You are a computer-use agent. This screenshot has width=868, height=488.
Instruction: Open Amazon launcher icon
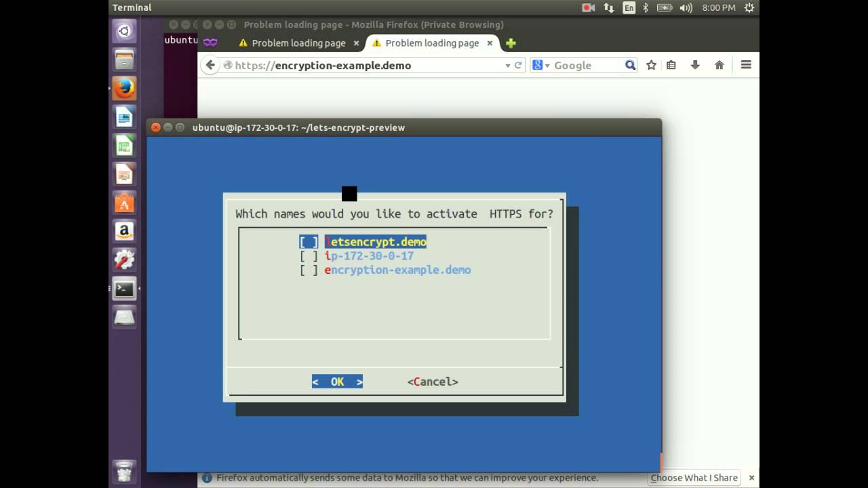pos(124,231)
